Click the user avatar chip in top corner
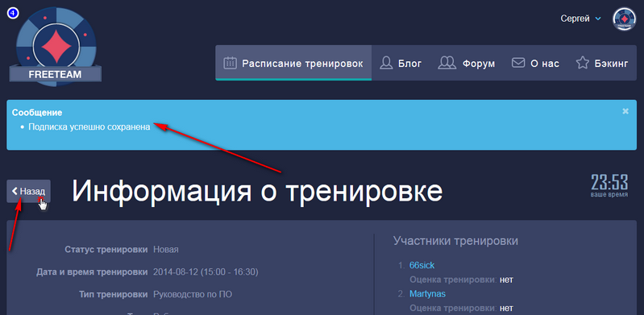This screenshot has width=644, height=315. [x=625, y=19]
